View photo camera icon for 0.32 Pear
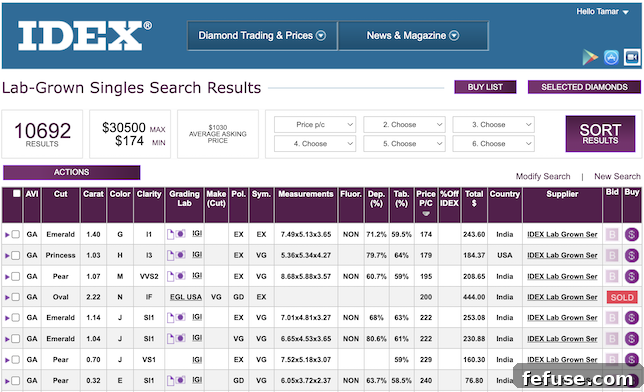 (180, 380)
